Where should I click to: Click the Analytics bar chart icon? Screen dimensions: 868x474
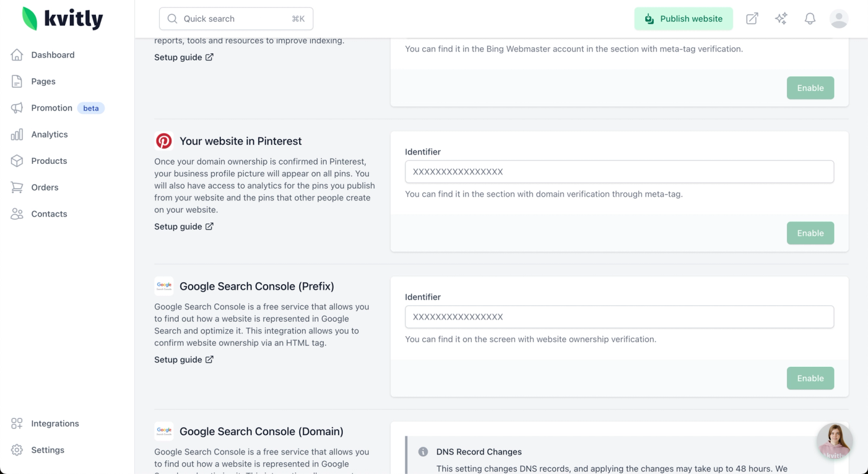tap(17, 134)
